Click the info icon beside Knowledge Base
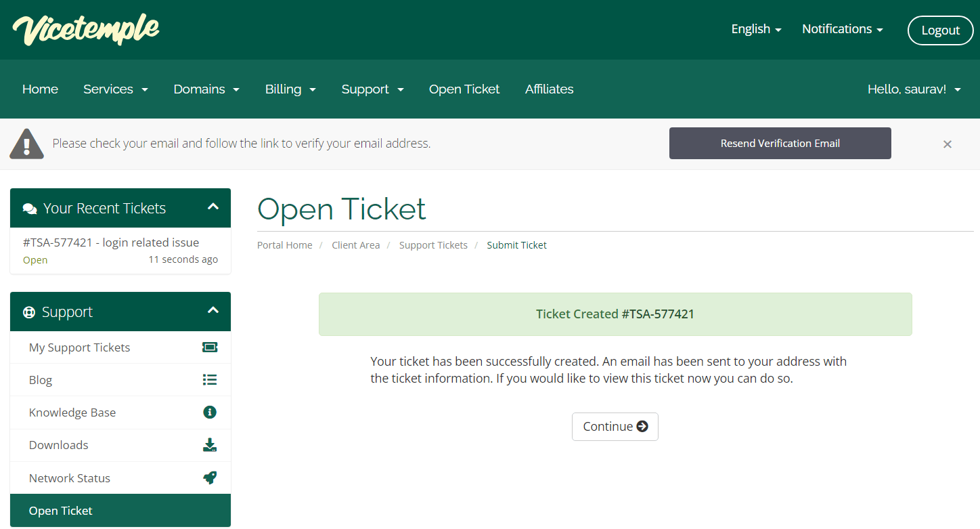The width and height of the screenshot is (980, 529). pyautogui.click(x=210, y=412)
